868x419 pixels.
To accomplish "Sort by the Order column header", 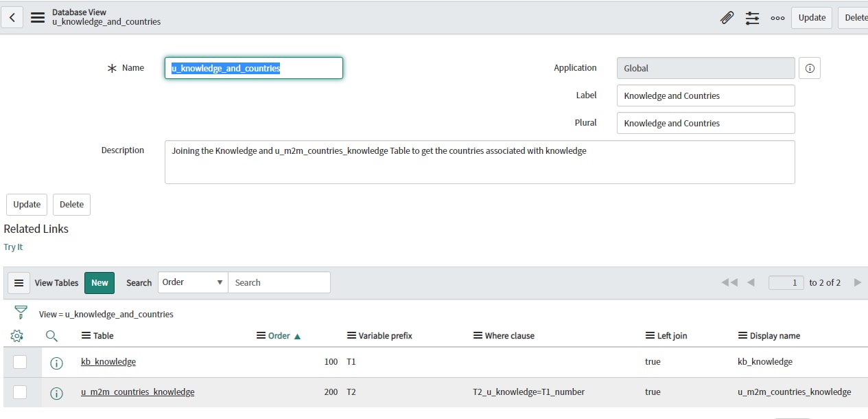I will [x=279, y=336].
